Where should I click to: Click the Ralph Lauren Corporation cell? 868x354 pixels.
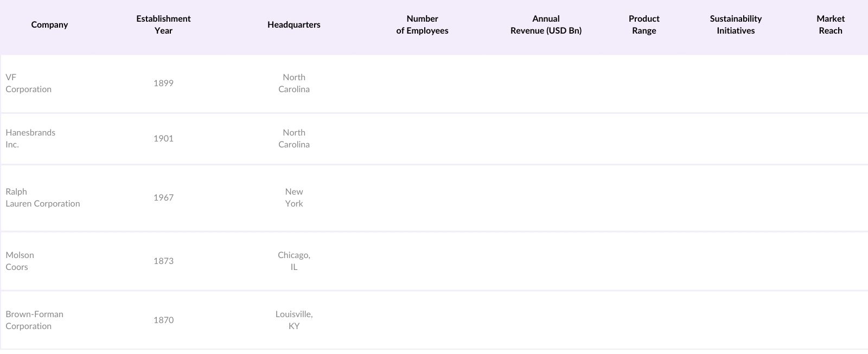(x=43, y=198)
